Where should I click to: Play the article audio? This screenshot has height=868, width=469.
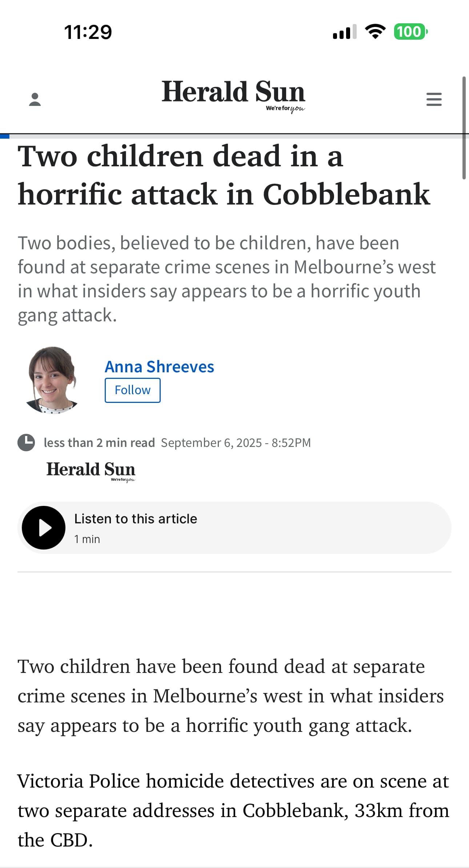click(x=44, y=527)
